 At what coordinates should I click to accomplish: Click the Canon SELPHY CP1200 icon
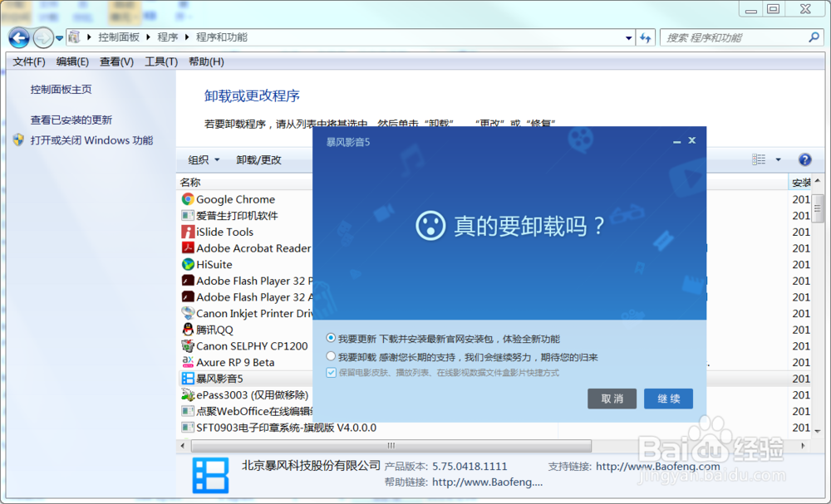pos(188,345)
